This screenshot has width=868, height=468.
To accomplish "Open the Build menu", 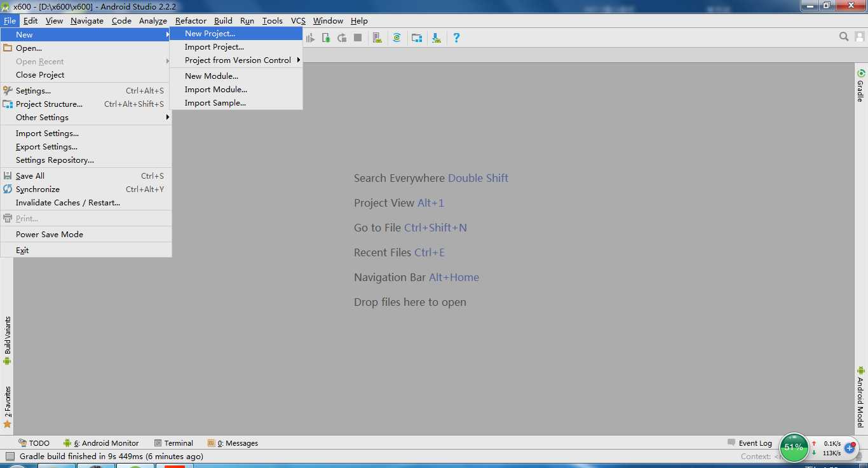I will (223, 21).
